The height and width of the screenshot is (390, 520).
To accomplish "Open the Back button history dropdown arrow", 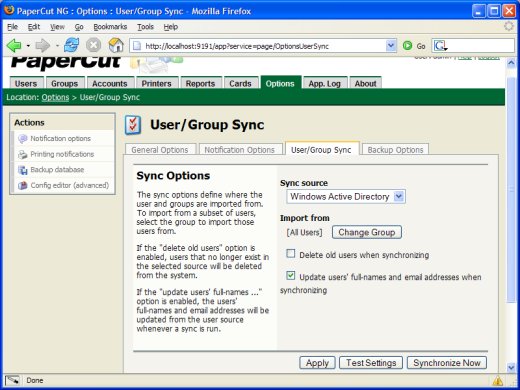I will coord(28,45).
